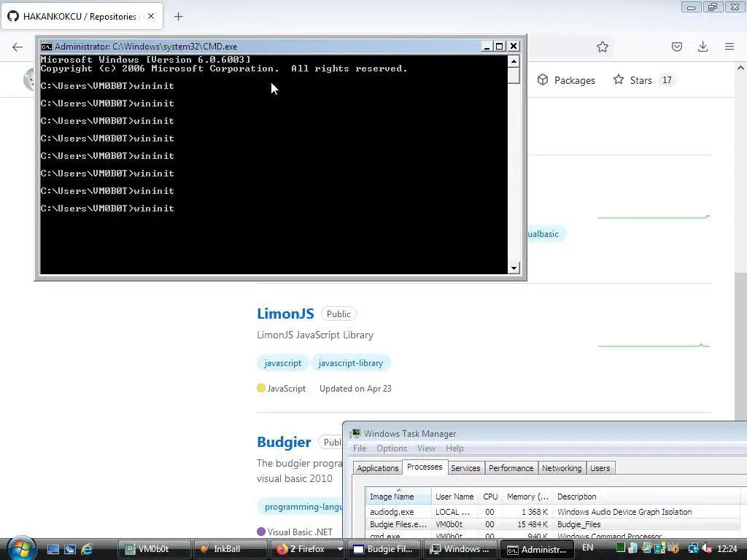Click the Firefox back arrow button

pyautogui.click(x=18, y=47)
